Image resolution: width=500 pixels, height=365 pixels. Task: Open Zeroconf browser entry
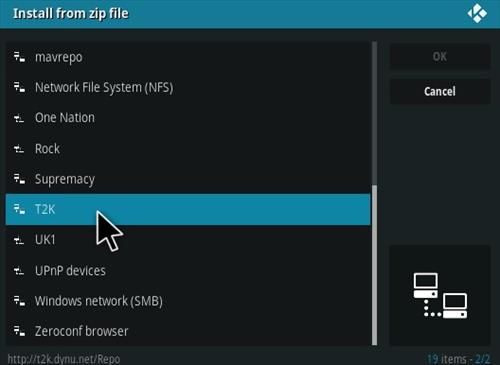[x=188, y=331]
